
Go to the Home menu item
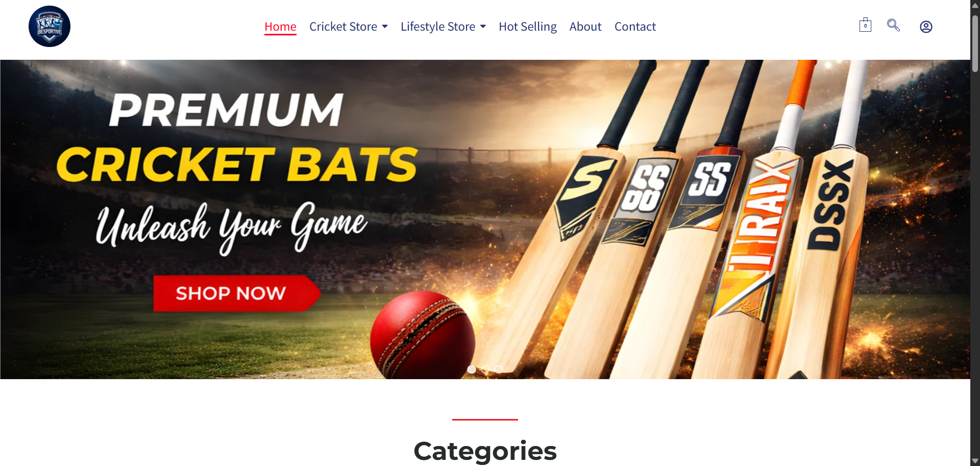(280, 27)
